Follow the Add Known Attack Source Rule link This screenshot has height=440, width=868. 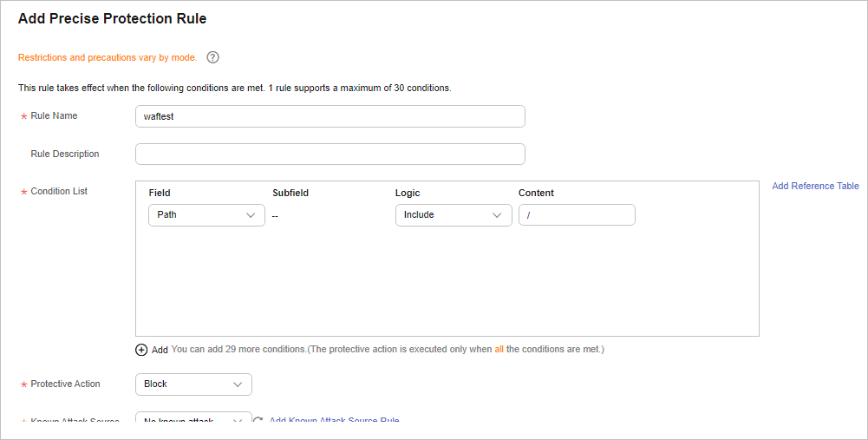click(335, 419)
